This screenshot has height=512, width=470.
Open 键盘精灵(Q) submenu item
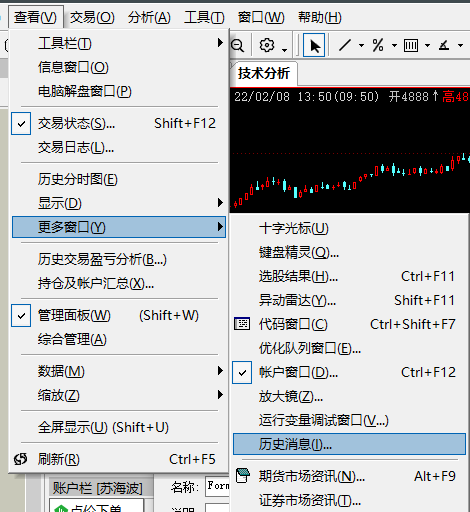[x=349, y=252]
